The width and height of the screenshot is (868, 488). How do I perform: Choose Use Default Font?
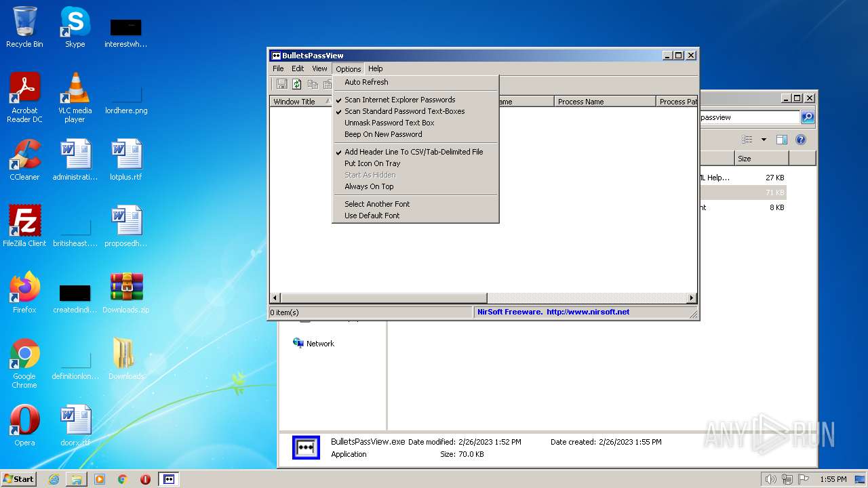[x=372, y=216]
